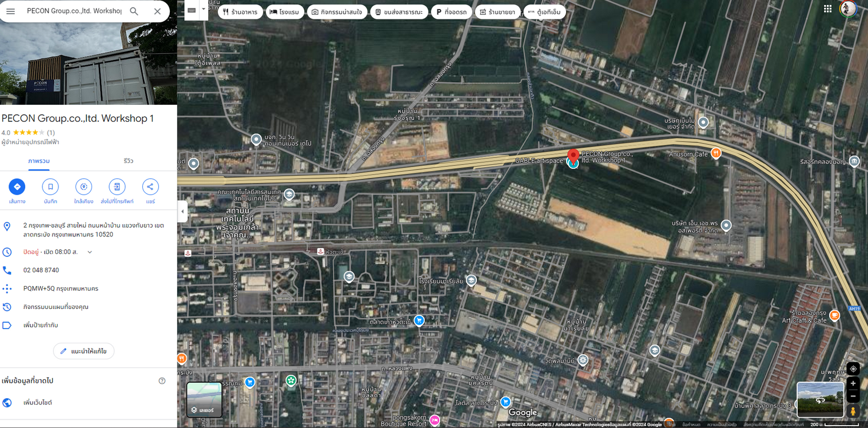Viewport: 868px width, 428px height.
Task: Click the รีสอร์ทคลองมอญ marker
Action: [x=854, y=161]
